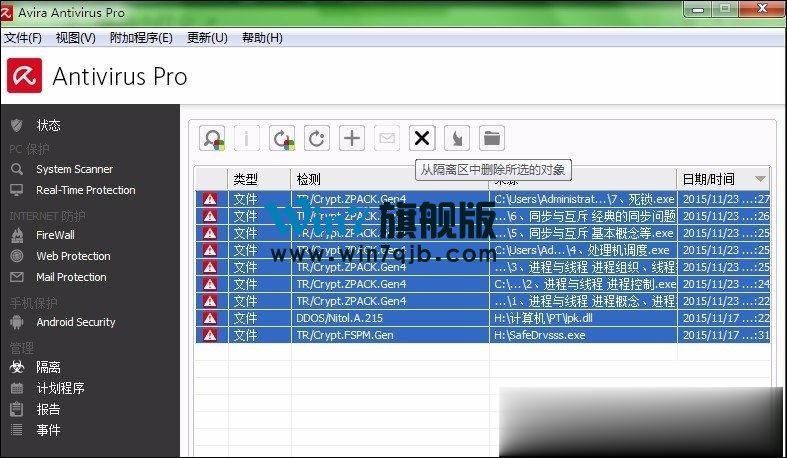
Task: Open System Scanner in the sidebar
Action: pyautogui.click(x=74, y=169)
